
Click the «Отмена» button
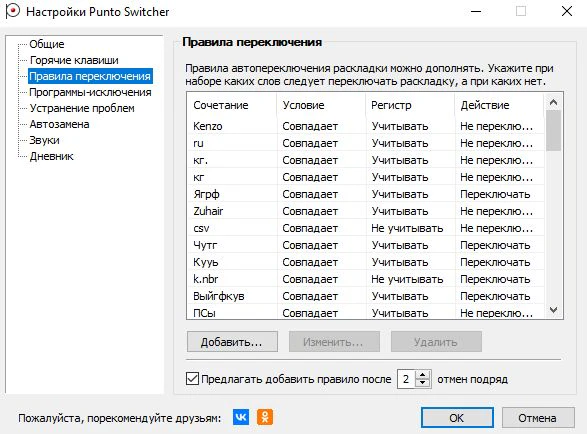[538, 418]
